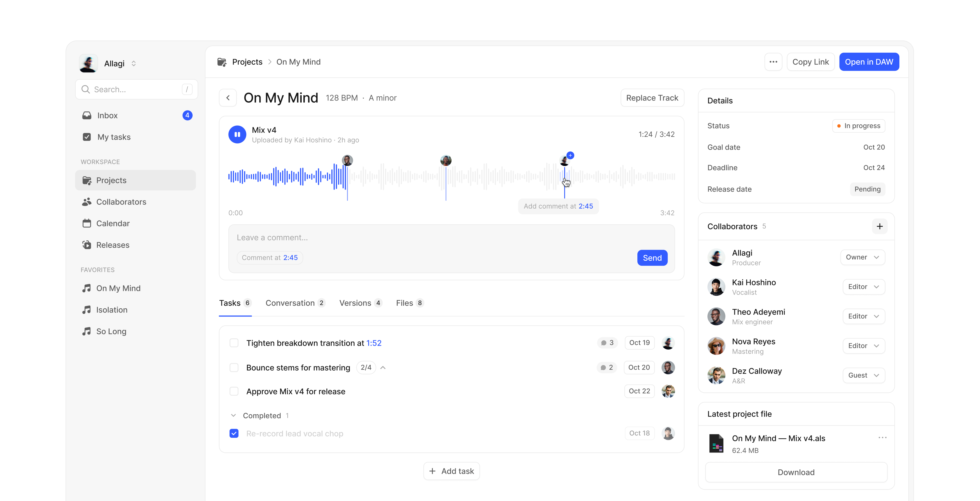The image size is (980, 501).
Task: Go back with the left arrow button
Action: pos(228,98)
